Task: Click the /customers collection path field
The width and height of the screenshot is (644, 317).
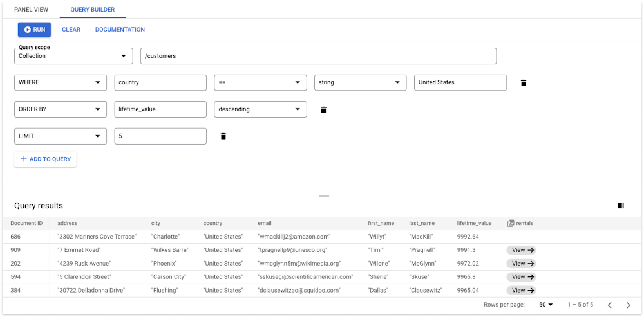Action: click(318, 56)
